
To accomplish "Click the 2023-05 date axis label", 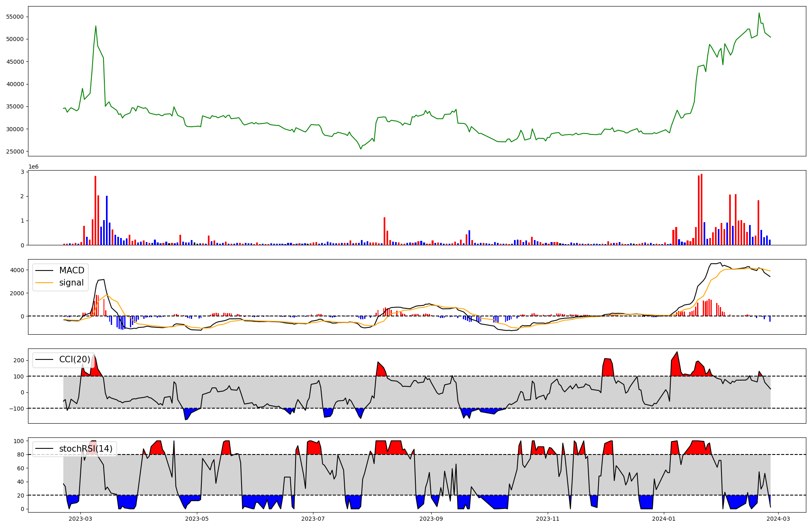I will click(x=197, y=519).
